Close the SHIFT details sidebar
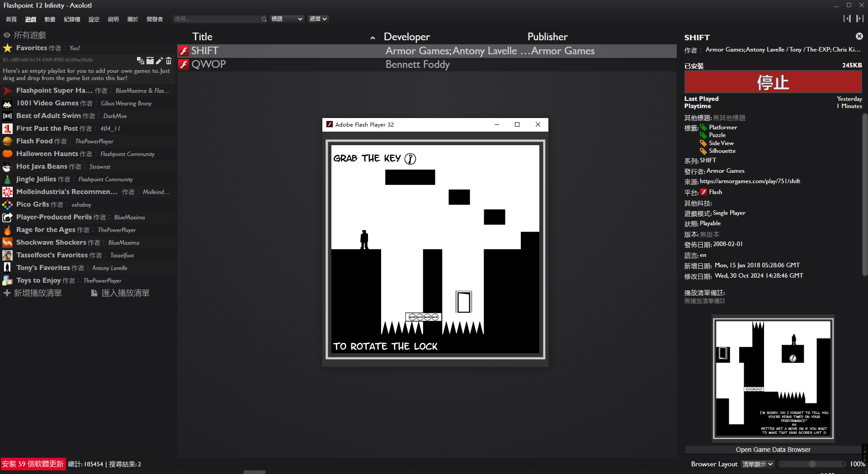The height and width of the screenshot is (474, 868). (859, 36)
